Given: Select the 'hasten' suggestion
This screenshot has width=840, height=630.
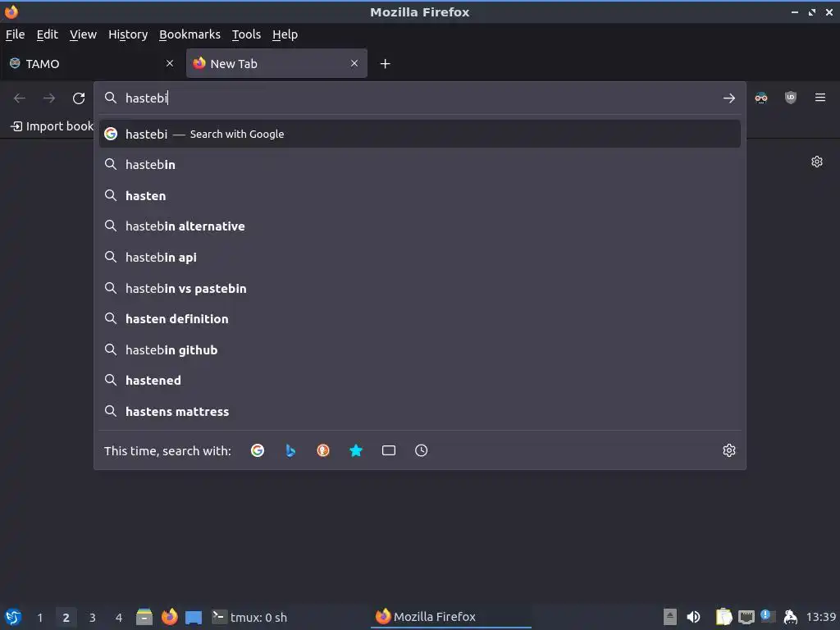Looking at the screenshot, I should 419,195.
